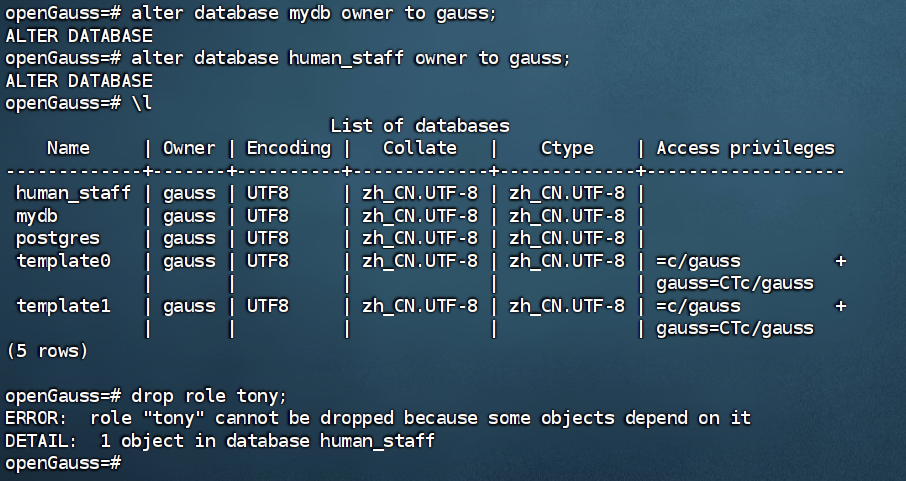
Task: Click the "Ctype" column header
Action: (x=567, y=148)
